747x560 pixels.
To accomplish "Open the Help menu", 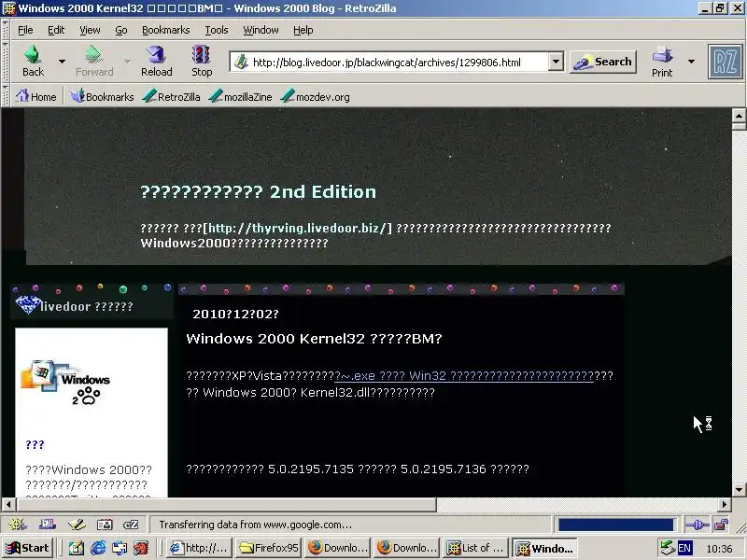I will (303, 30).
